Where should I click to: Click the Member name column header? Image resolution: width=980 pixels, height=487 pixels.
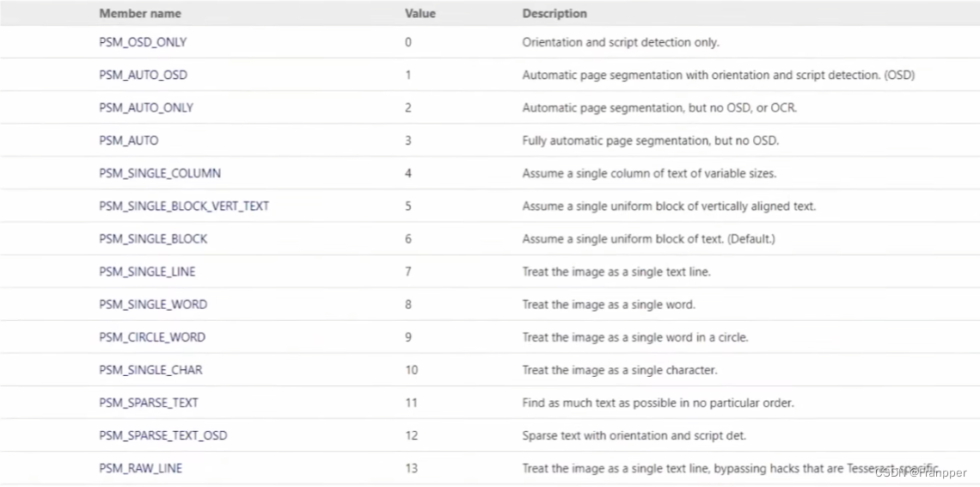click(x=140, y=13)
